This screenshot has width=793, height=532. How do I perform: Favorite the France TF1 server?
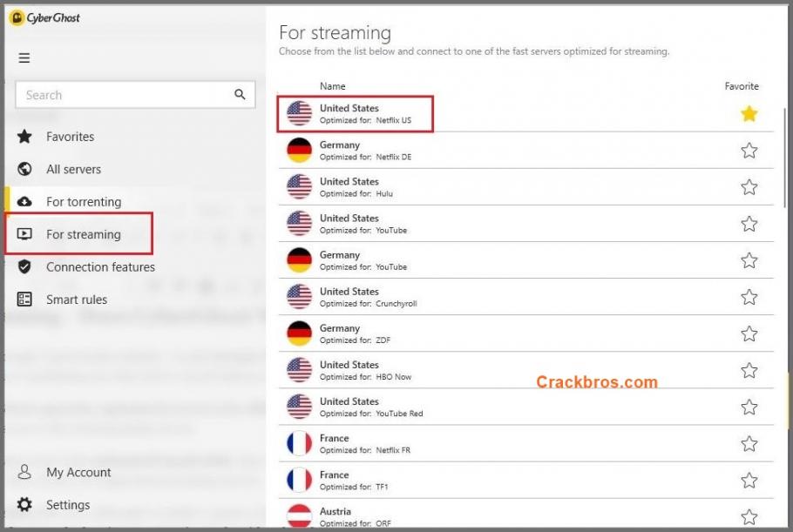[x=749, y=480]
